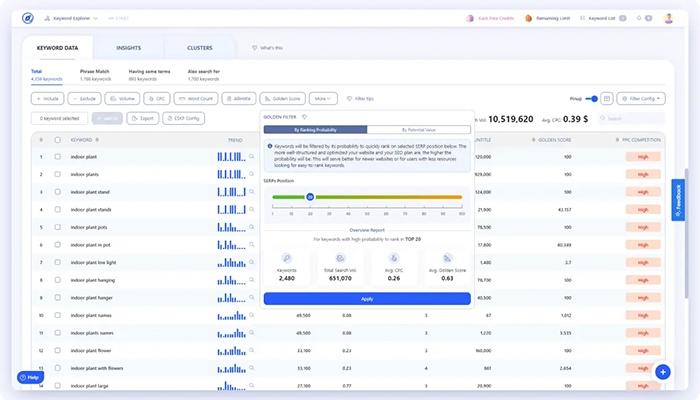Screen dimensions: 700x400
Task: Open the Keyword Explorer tool dropdown
Action: 71,18
